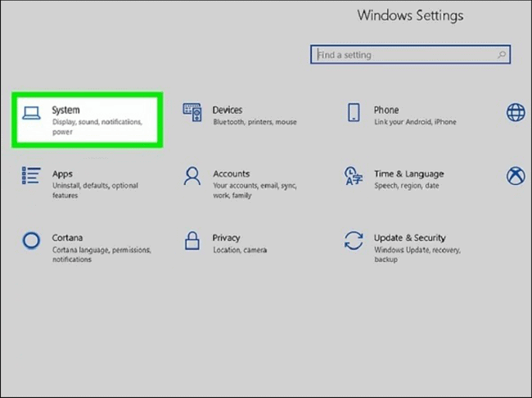Select the Devices heading
The image size is (532, 398).
click(228, 110)
